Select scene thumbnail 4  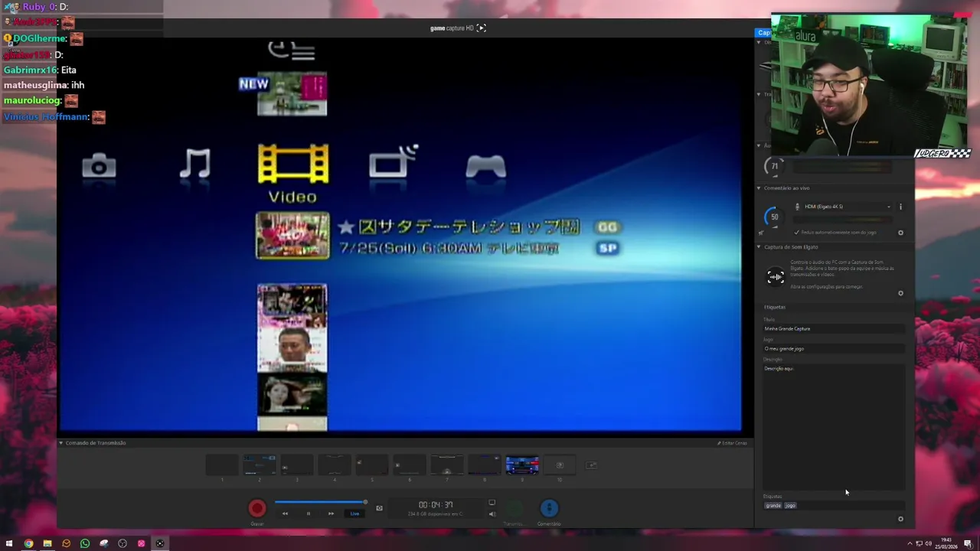(x=335, y=465)
